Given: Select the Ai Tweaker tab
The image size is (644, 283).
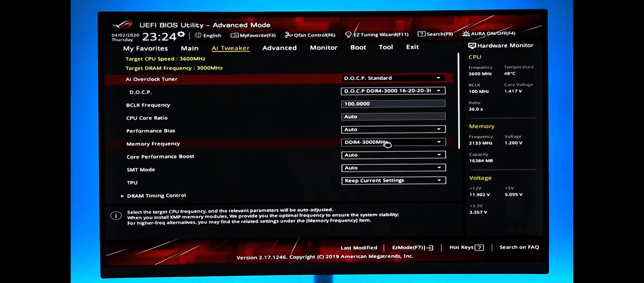Looking at the screenshot, I should coord(231,48).
